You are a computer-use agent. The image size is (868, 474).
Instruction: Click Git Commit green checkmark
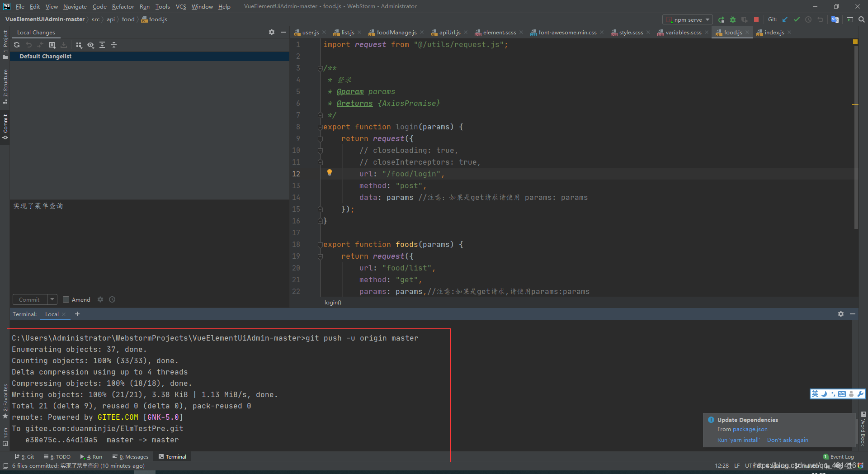point(797,19)
